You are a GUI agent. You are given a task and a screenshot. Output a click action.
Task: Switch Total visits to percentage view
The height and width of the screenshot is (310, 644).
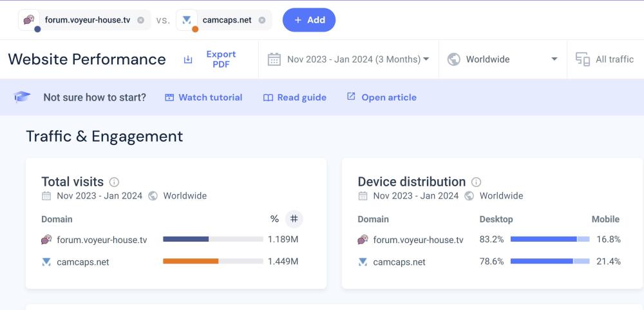tap(274, 219)
